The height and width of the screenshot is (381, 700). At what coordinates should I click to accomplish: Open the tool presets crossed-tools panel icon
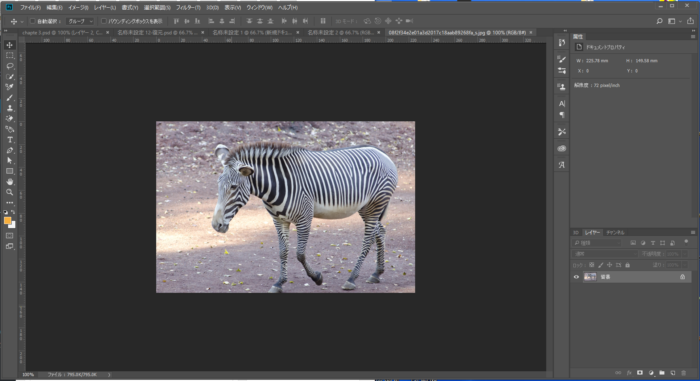562,132
